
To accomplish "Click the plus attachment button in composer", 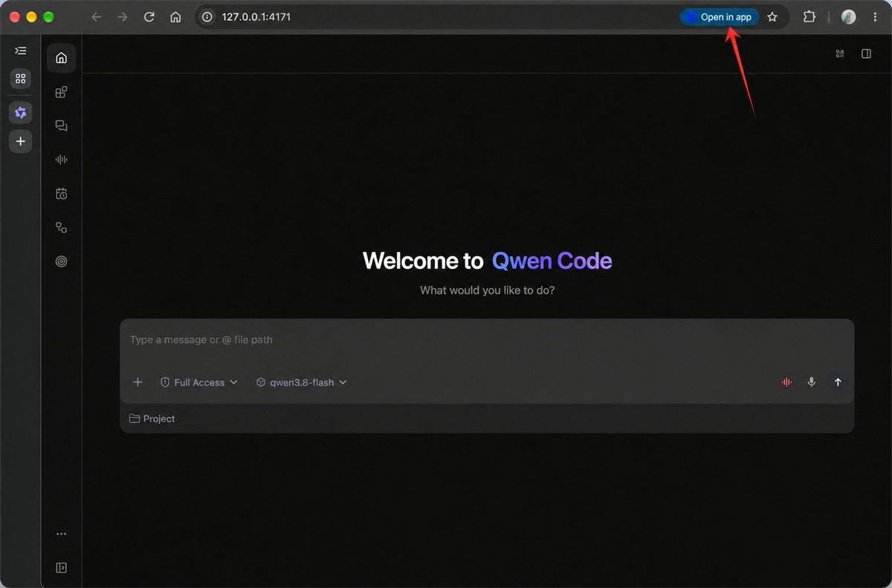I will pos(138,382).
